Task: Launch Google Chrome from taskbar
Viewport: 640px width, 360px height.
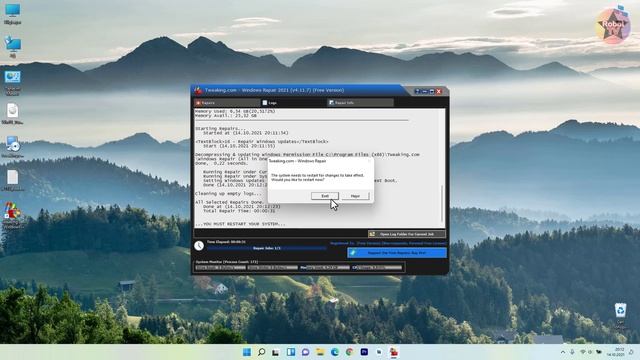Action: click(349, 352)
